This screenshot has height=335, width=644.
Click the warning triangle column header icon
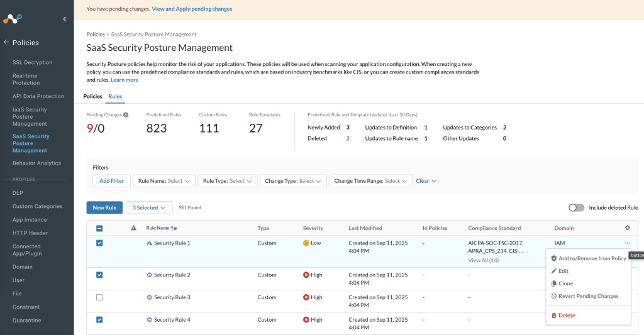pos(133,228)
